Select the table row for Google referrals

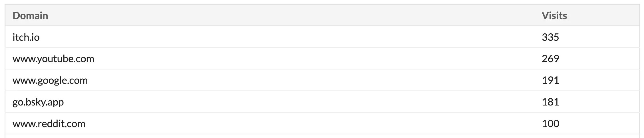(x=285, y=80)
